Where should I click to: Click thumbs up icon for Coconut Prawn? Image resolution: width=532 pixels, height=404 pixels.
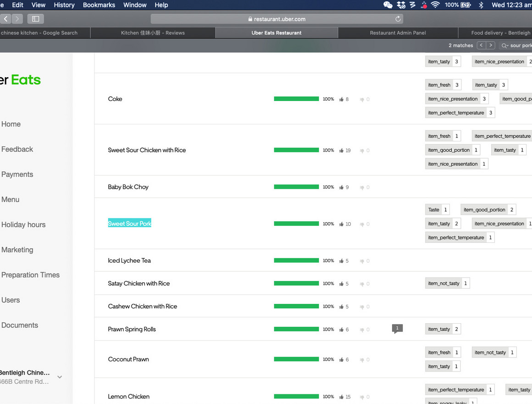pos(341,359)
